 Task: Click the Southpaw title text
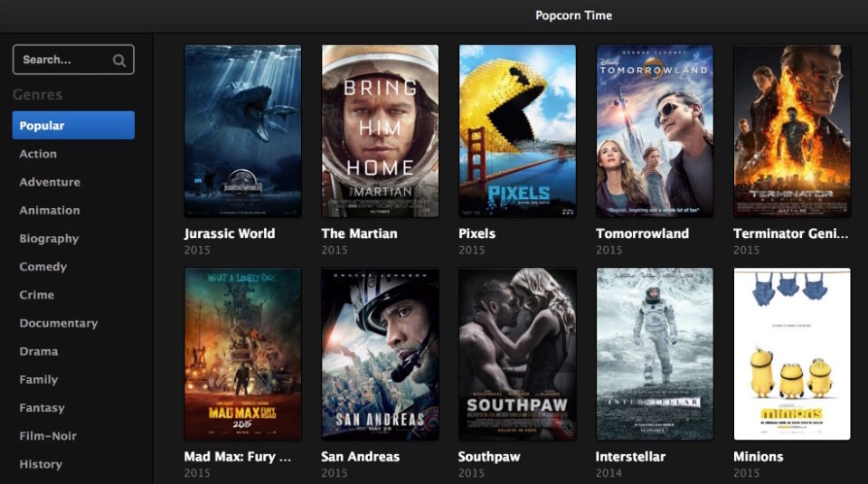(x=489, y=457)
